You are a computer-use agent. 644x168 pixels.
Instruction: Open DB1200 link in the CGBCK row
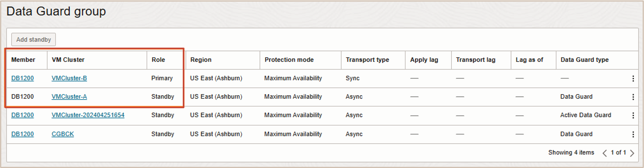(x=22, y=134)
